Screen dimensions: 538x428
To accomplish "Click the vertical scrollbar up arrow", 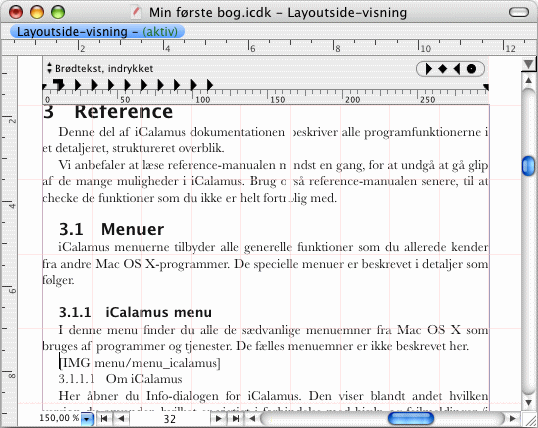I will pos(528,81).
